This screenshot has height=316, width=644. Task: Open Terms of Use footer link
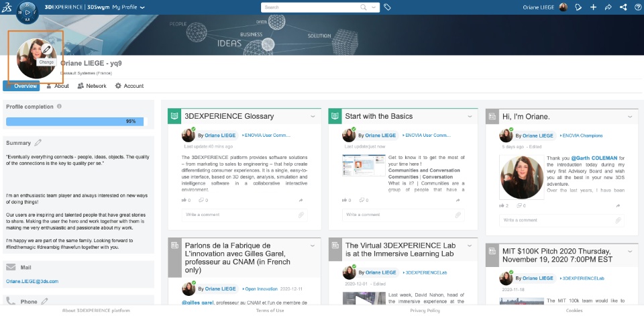pos(270,310)
